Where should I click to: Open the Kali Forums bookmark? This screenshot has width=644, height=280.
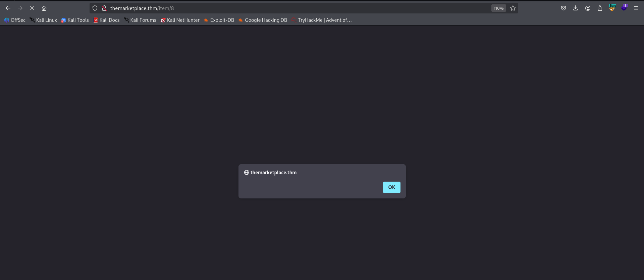coord(140,20)
